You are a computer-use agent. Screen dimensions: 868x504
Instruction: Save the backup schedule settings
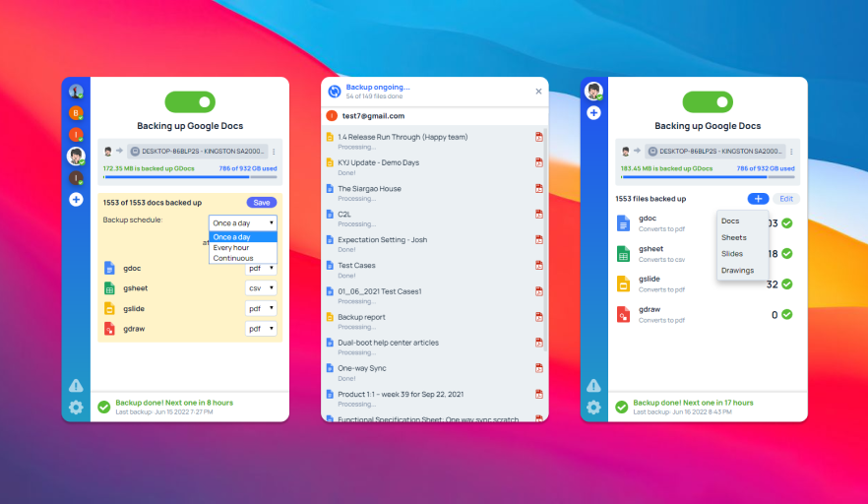262,203
